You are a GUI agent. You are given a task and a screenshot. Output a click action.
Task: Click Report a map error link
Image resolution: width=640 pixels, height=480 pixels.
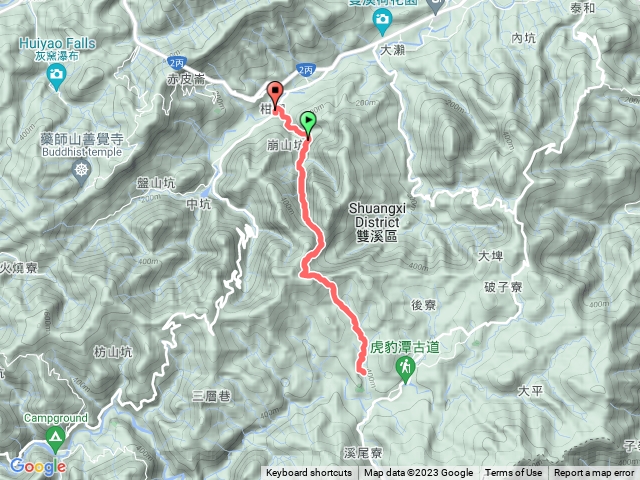pos(594,473)
